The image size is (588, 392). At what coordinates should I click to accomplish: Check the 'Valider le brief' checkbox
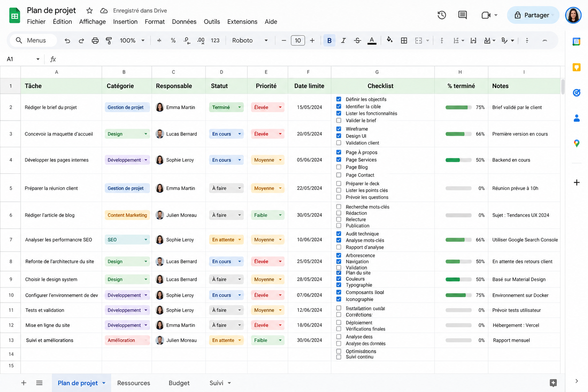click(339, 120)
